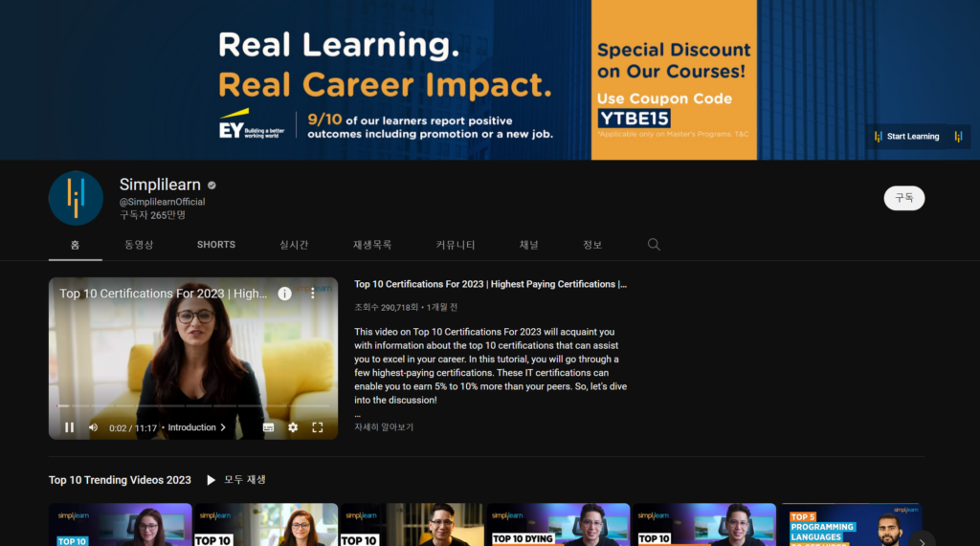Switch to the 동영상 tab

(x=139, y=245)
